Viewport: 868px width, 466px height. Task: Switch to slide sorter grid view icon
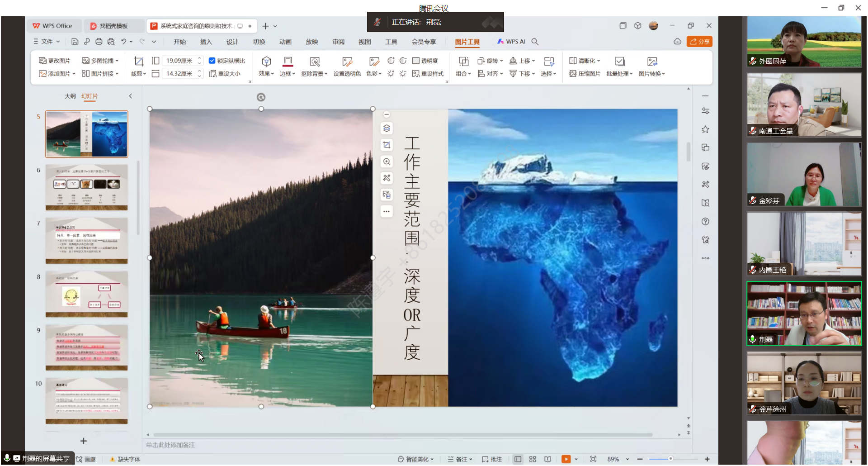533,459
